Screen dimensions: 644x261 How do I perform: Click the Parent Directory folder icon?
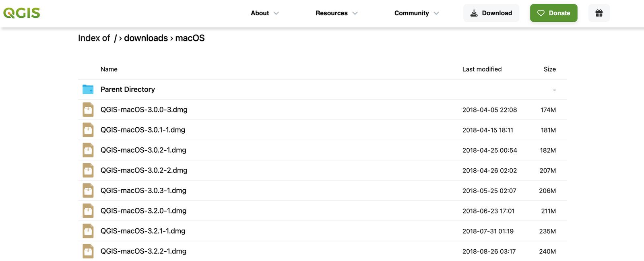tap(88, 89)
